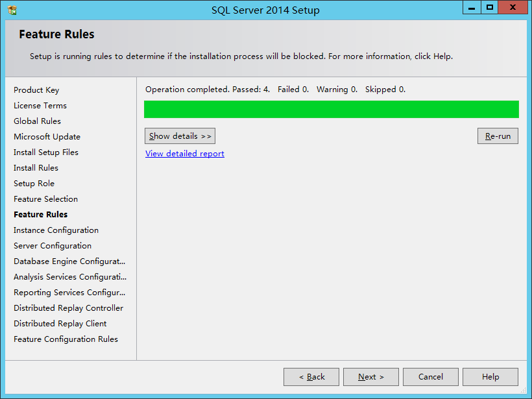Go back with the Back button
This screenshot has width=532, height=399.
click(x=311, y=377)
